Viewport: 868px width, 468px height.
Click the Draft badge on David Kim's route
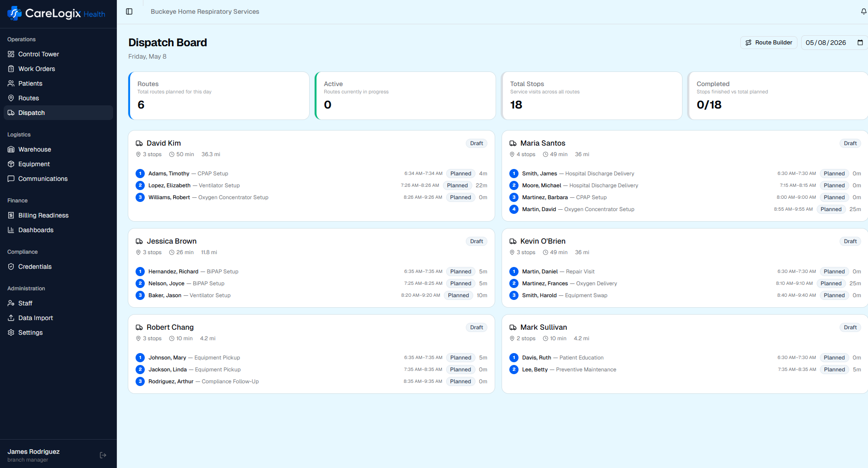tap(476, 143)
